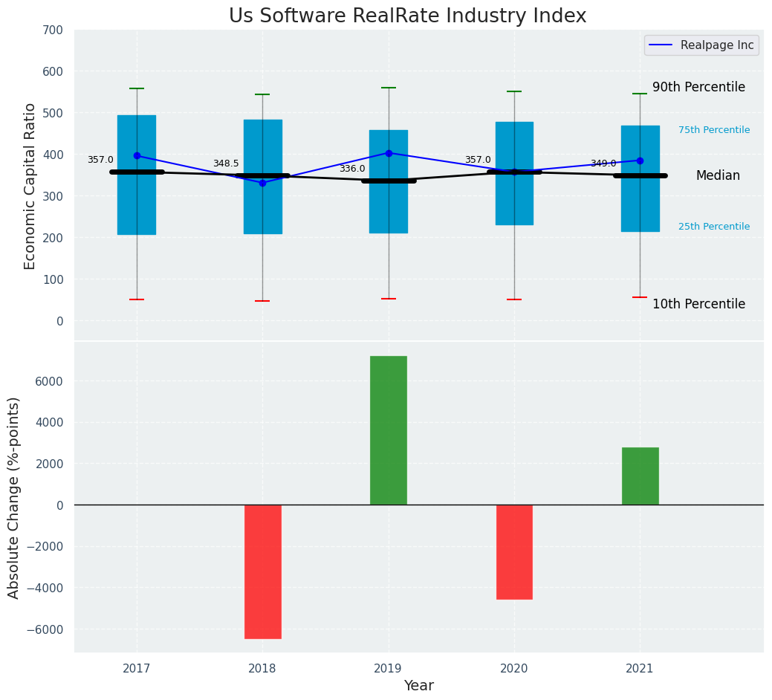772x700 pixels.
Task: Click the 2019 tick label on the x-axis
Action: (x=388, y=669)
